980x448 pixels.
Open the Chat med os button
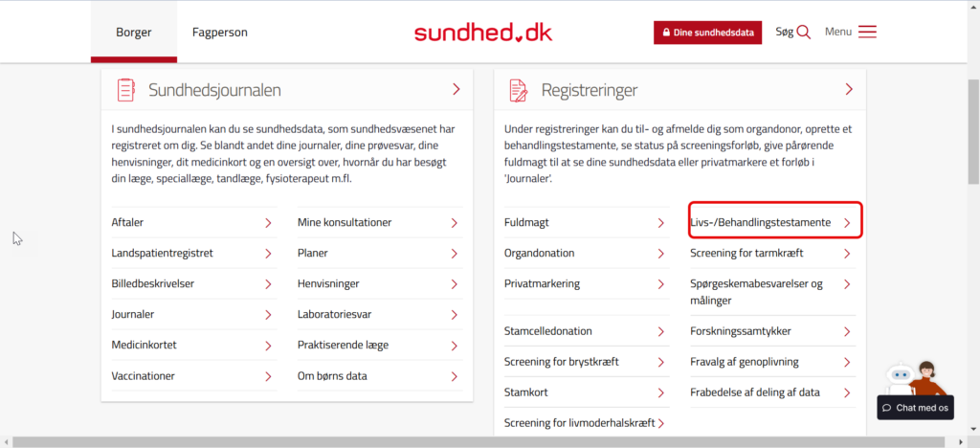[915, 408]
